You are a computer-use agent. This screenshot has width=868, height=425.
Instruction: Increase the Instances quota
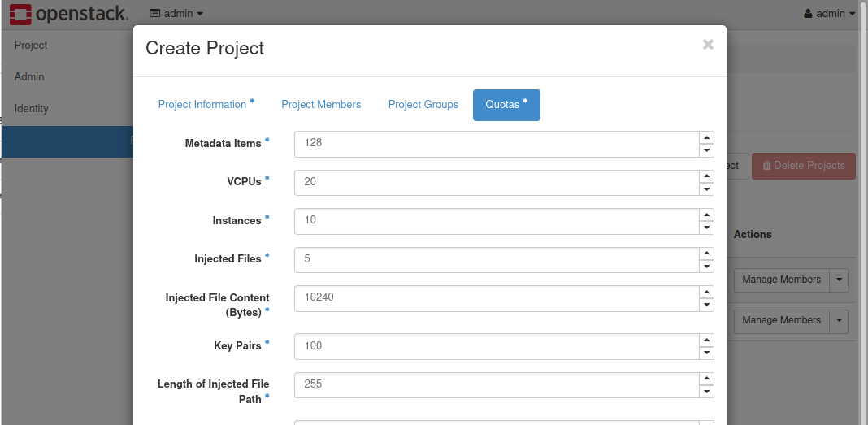[706, 215]
